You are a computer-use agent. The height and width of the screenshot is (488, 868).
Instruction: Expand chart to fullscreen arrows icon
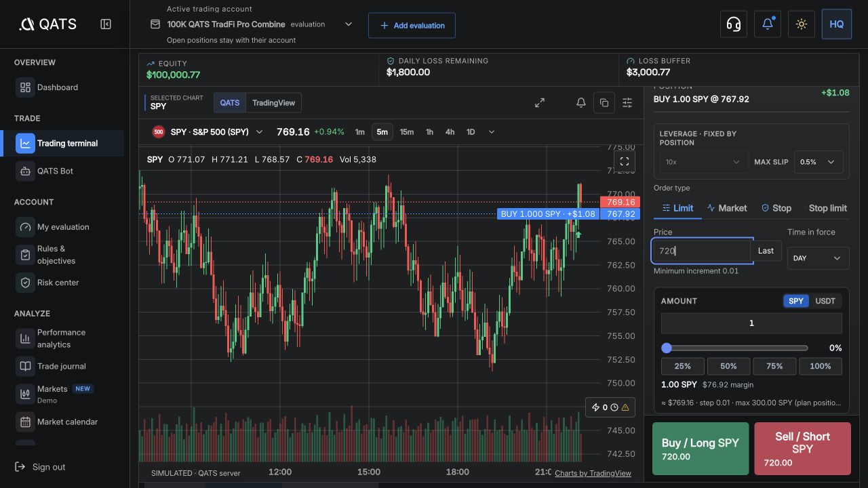[540, 102]
